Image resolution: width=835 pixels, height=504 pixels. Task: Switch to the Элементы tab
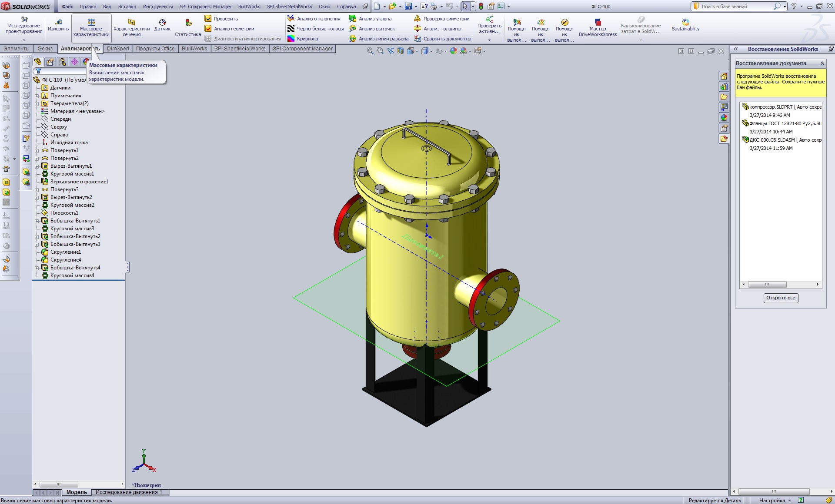pyautogui.click(x=17, y=49)
